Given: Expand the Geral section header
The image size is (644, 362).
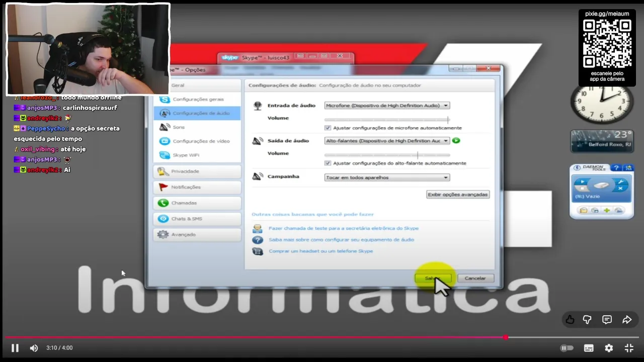Looking at the screenshot, I should [198, 85].
